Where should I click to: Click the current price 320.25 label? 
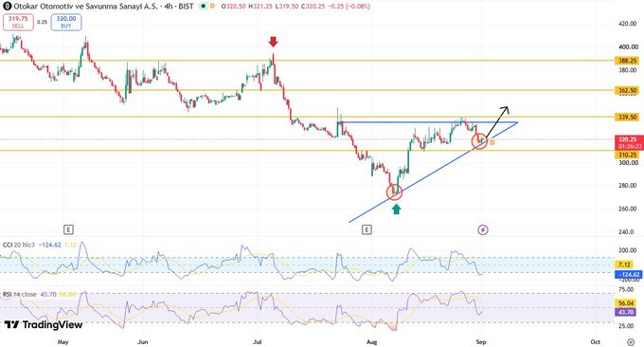pyautogui.click(x=629, y=142)
